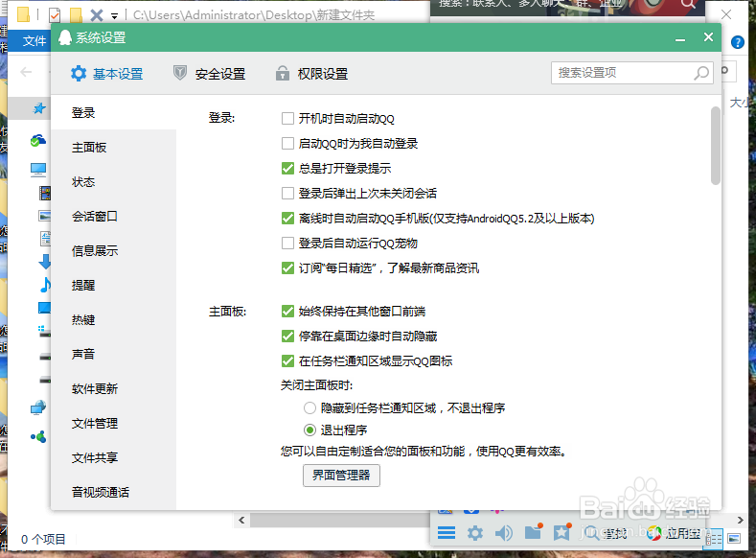Select This PC monitor icon in Explorer pane
Image resolution: width=756 pixels, height=558 pixels.
coord(38,170)
